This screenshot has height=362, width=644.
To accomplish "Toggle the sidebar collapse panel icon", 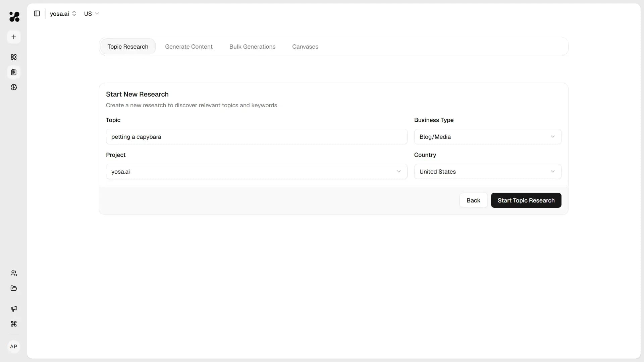I will click(x=37, y=13).
